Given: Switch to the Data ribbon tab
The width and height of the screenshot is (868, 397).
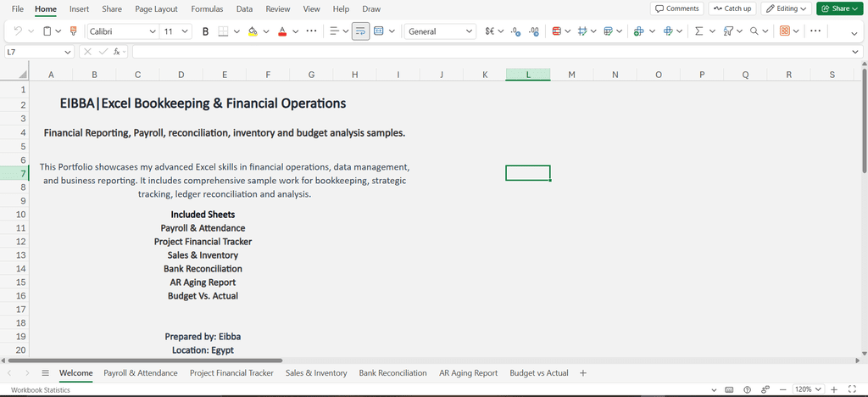Looking at the screenshot, I should pyautogui.click(x=245, y=8).
